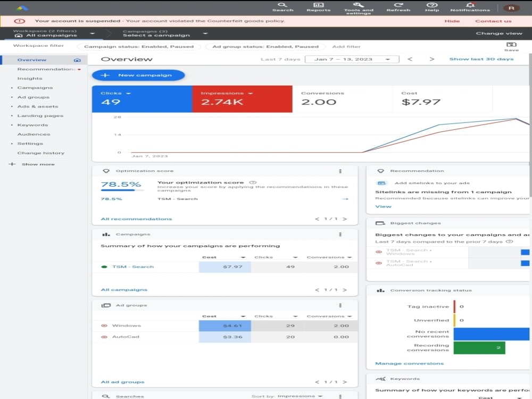Click Campaign status: Enabled, Paused filter chip
The height and width of the screenshot is (399, 532).
[x=139, y=46]
